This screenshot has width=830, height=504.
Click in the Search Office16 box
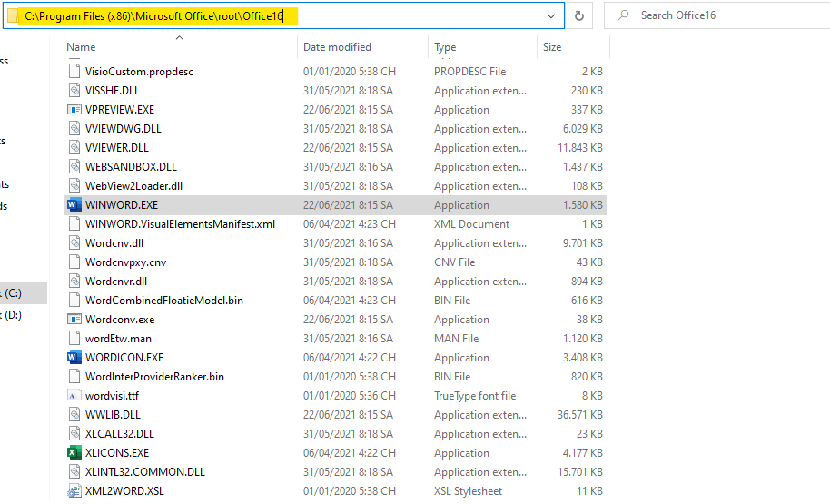(x=717, y=15)
